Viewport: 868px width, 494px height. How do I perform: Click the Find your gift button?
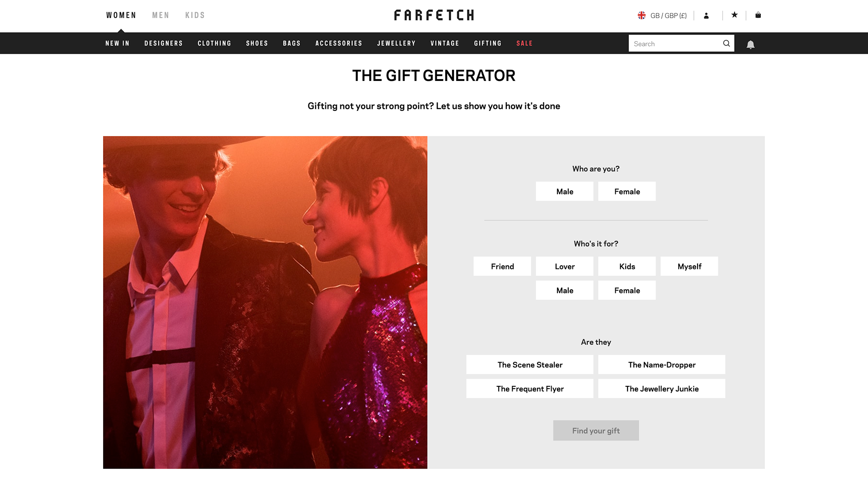click(596, 431)
